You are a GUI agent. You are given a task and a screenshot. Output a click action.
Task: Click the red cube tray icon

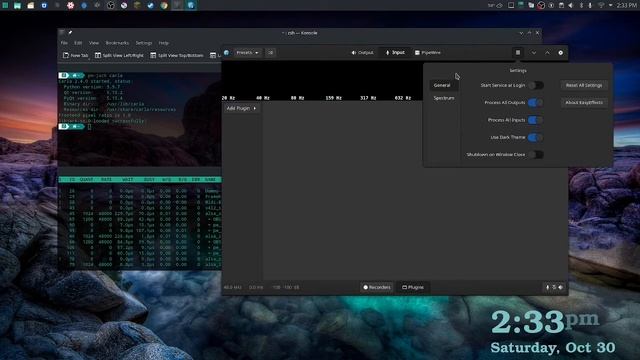click(x=541, y=5)
